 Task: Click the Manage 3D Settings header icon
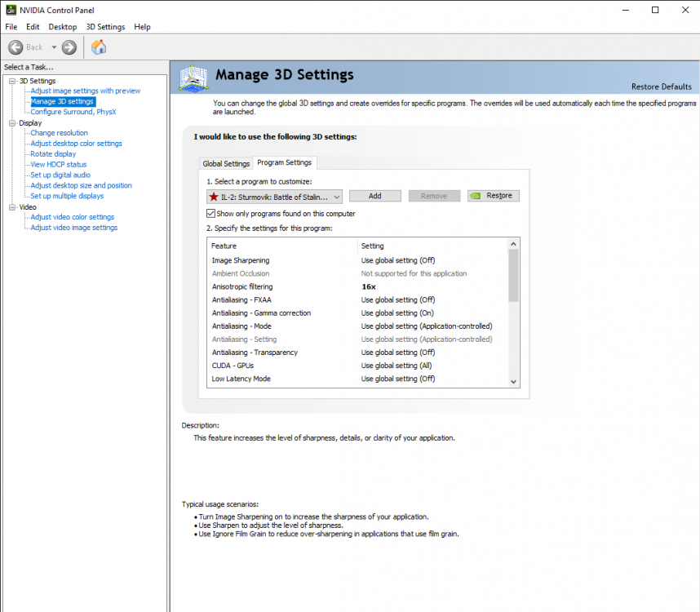(193, 78)
